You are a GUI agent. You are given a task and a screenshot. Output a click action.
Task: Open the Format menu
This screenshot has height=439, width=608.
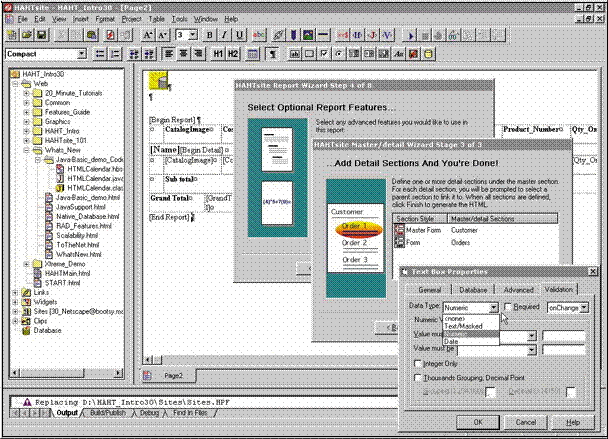105,19
